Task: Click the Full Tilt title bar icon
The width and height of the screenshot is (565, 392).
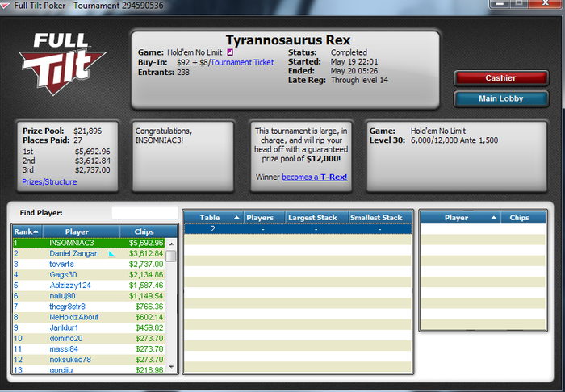Action: [5, 6]
